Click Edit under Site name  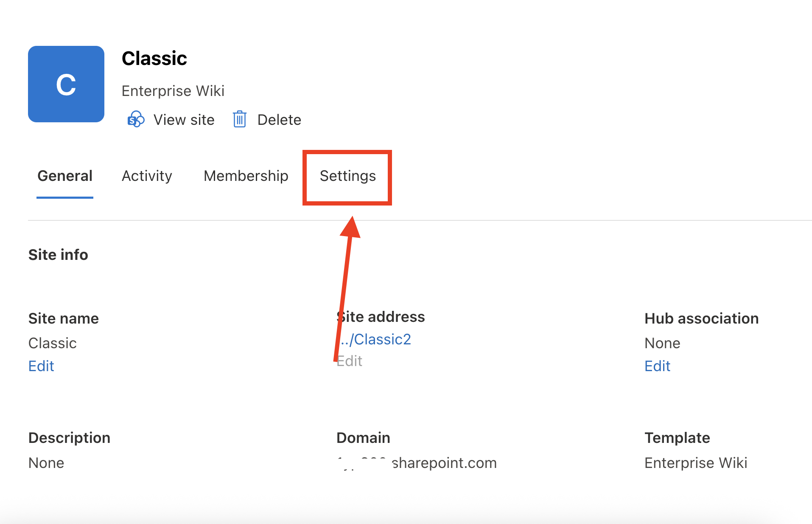point(41,366)
